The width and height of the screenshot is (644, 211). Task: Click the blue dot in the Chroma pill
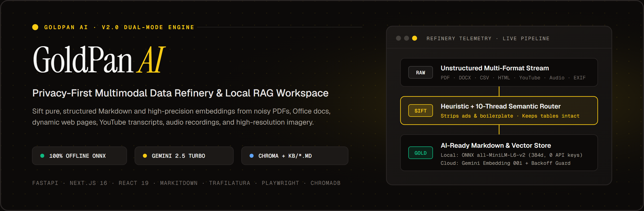(x=252, y=156)
